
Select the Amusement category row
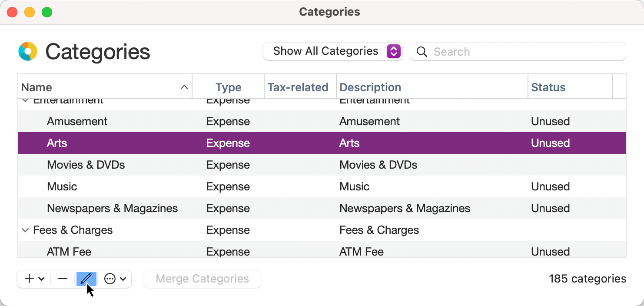[x=77, y=121]
